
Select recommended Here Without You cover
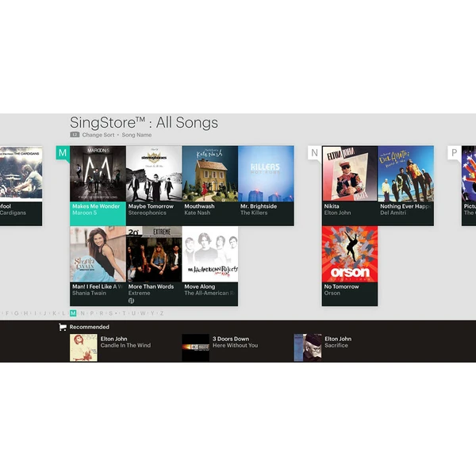click(195, 347)
